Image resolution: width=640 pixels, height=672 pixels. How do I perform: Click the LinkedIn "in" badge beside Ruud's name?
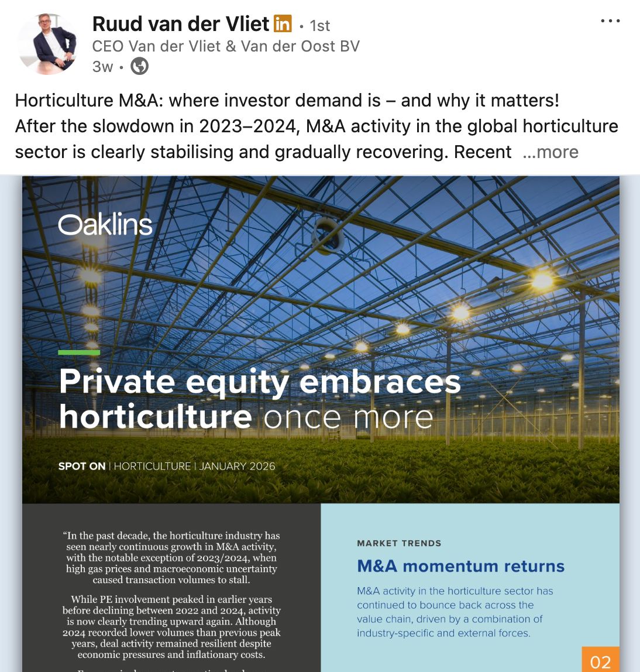pos(282,24)
